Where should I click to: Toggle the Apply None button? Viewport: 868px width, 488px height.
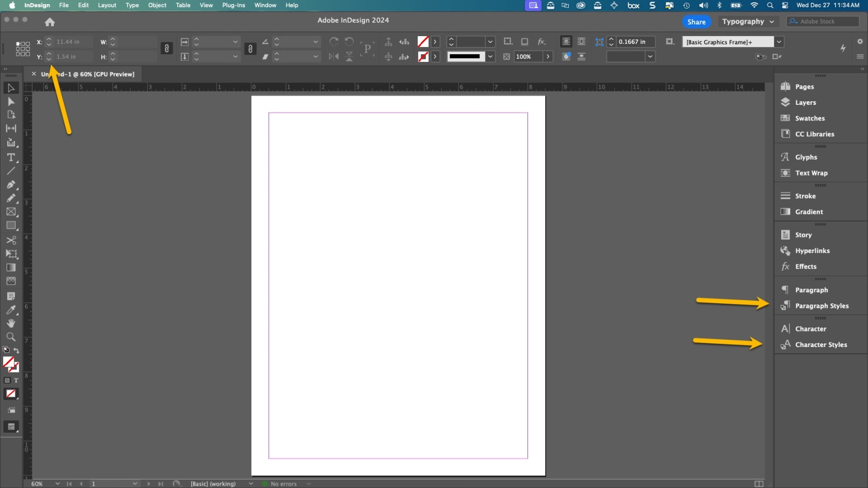[x=11, y=393]
